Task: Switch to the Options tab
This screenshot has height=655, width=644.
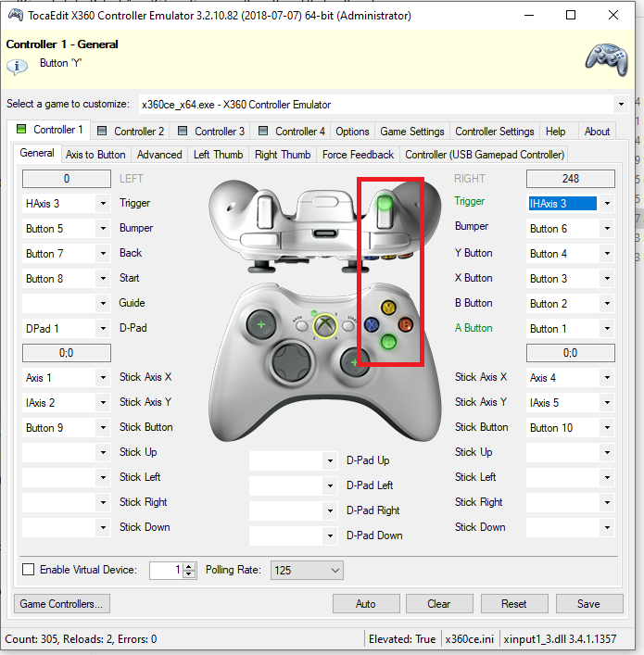Action: pyautogui.click(x=352, y=132)
